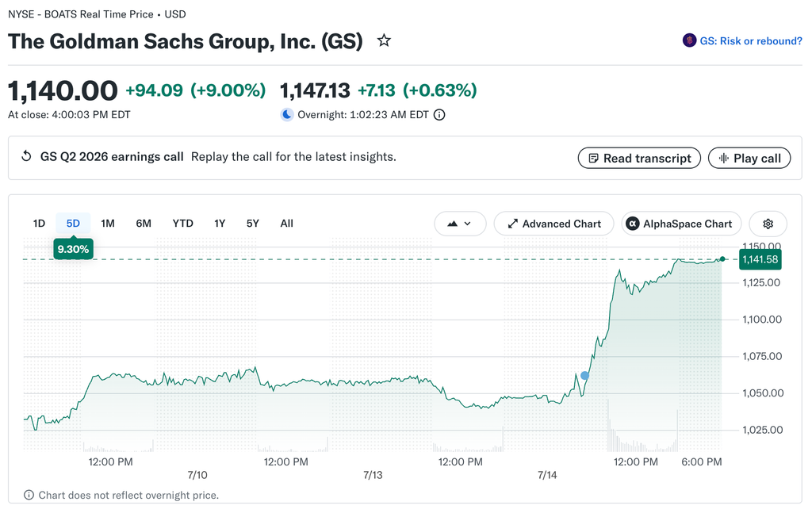This screenshot has height=517, width=812.
Task: Click '+94.09 (+9.00%)' change text
Action: point(196,90)
